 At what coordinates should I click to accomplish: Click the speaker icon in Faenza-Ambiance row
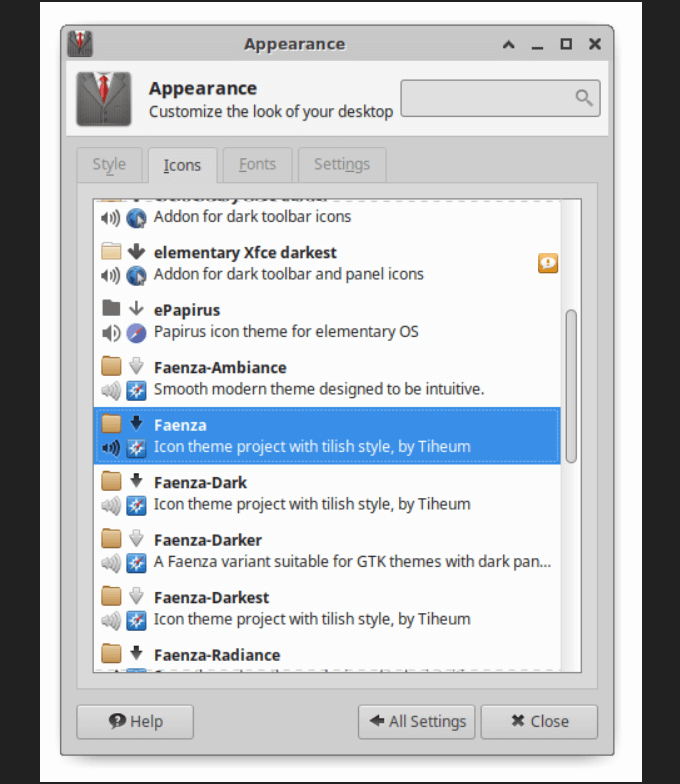[x=111, y=390]
